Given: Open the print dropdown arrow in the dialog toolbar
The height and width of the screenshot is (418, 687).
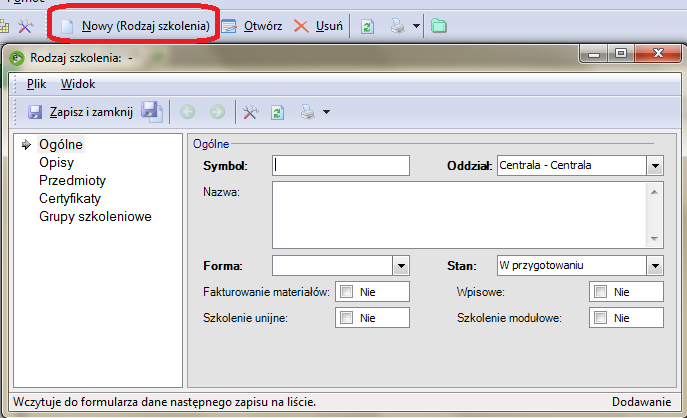Looking at the screenshot, I should (x=326, y=112).
